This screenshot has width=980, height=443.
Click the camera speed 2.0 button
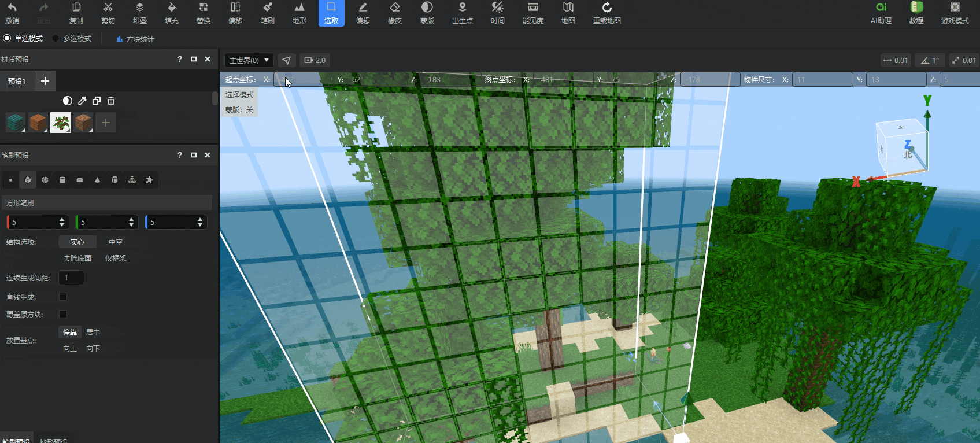315,60
